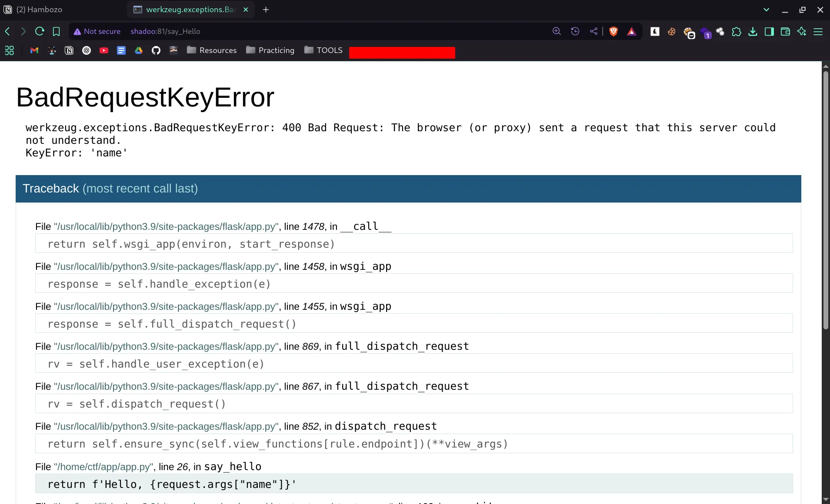Image resolution: width=830 pixels, height=504 pixels.
Task: Open the browser Extensions puzzle icon
Action: click(736, 31)
